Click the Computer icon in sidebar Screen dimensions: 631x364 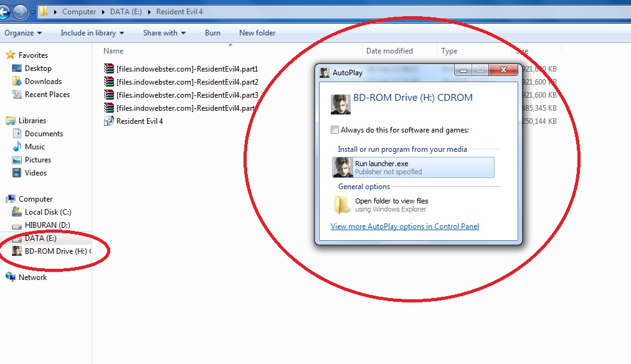pos(11,199)
